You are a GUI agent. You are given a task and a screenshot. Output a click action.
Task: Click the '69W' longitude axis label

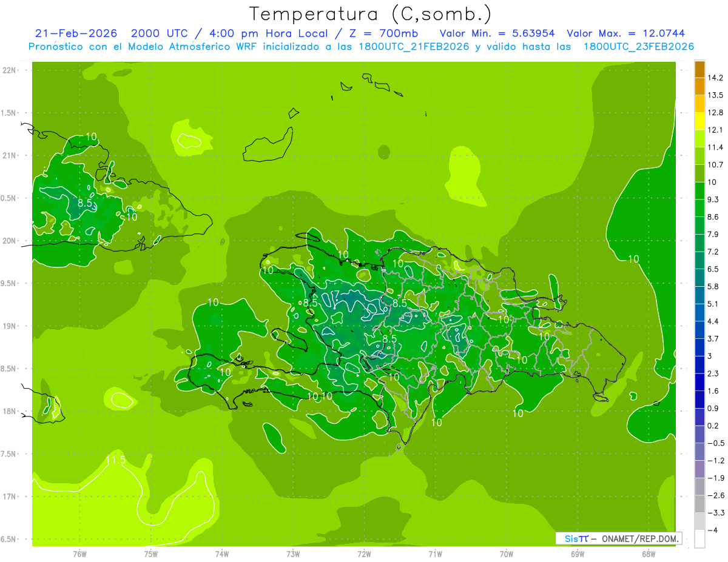[x=578, y=554]
